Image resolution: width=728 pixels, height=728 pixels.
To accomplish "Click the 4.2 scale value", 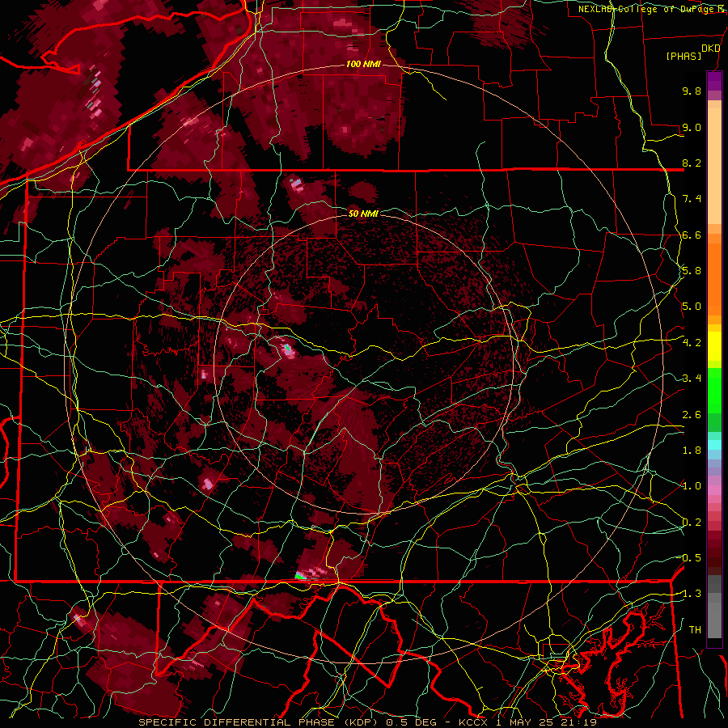I will pyautogui.click(x=692, y=343).
